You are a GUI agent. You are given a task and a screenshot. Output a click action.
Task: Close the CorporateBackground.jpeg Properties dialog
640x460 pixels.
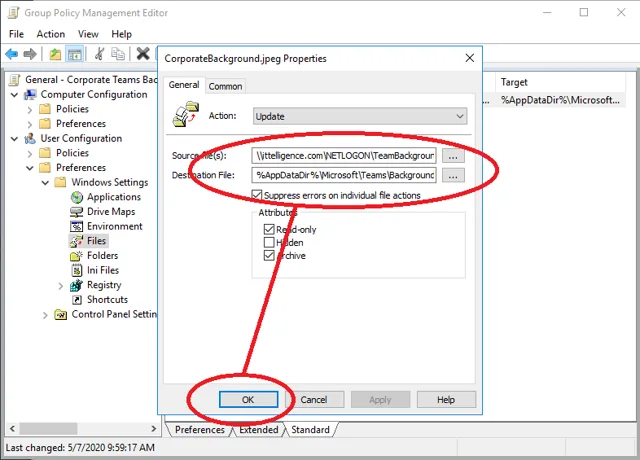point(470,58)
